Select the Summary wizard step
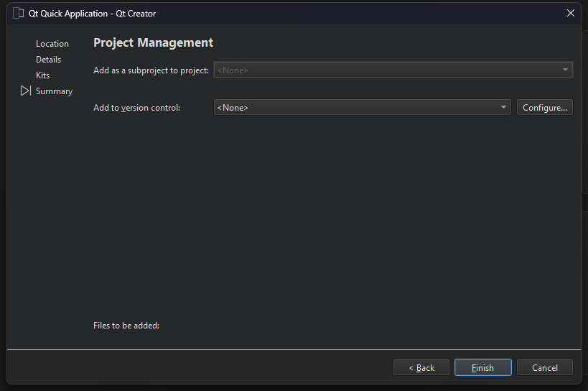Viewport: 588px width, 391px height. click(x=54, y=91)
